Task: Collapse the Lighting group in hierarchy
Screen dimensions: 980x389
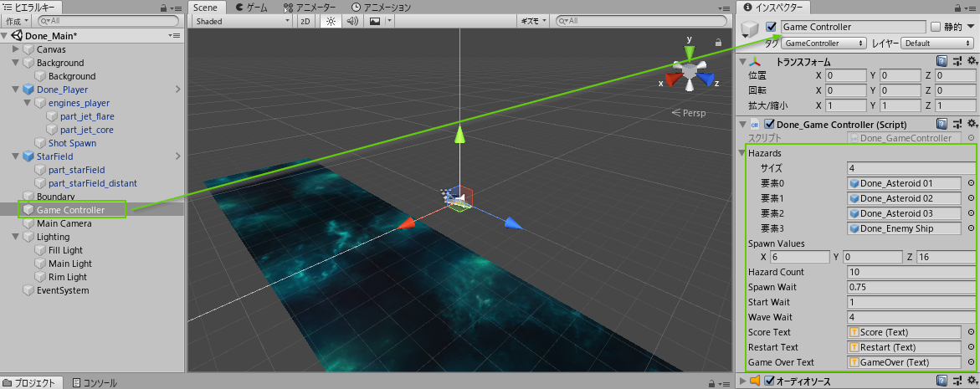Action: [16, 237]
